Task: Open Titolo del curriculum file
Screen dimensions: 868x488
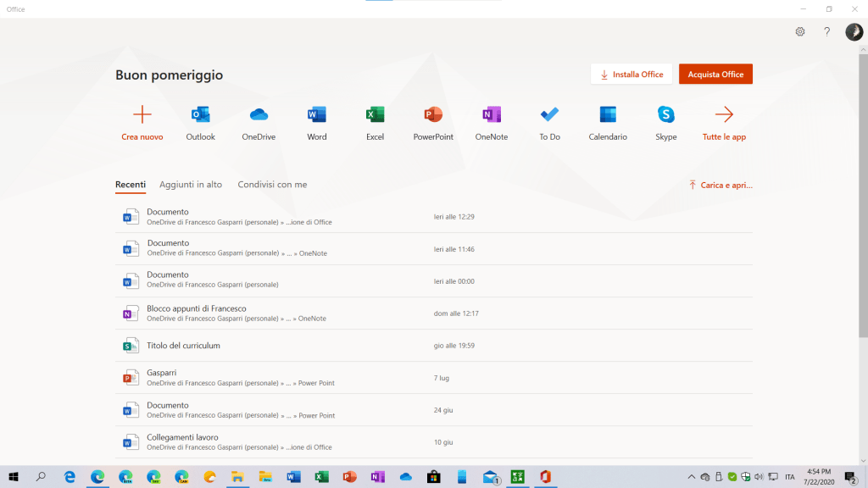Action: [x=183, y=346]
